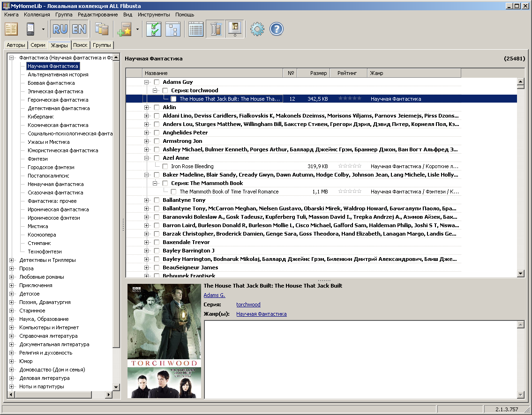Expand the Юмор genre node
The width and height of the screenshot is (532, 415).
click(12, 362)
